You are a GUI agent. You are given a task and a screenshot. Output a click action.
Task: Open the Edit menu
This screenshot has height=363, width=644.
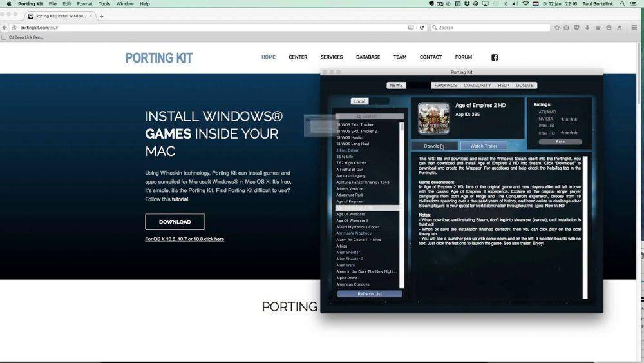click(x=67, y=4)
